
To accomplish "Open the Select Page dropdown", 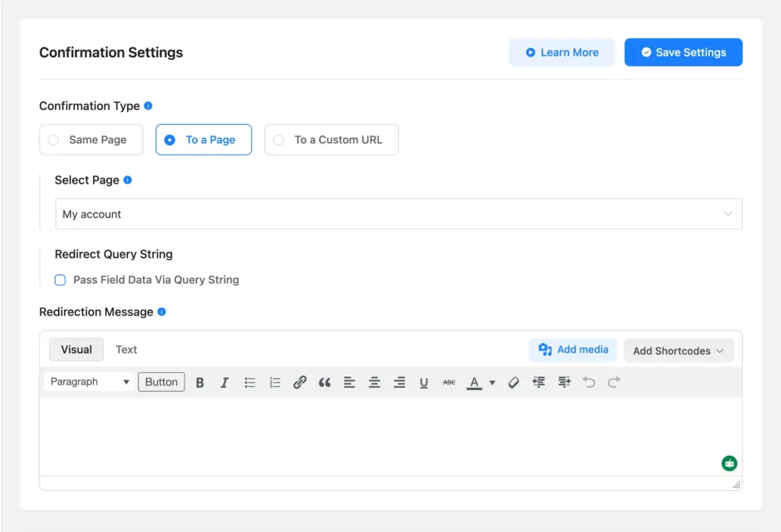I will [398, 213].
